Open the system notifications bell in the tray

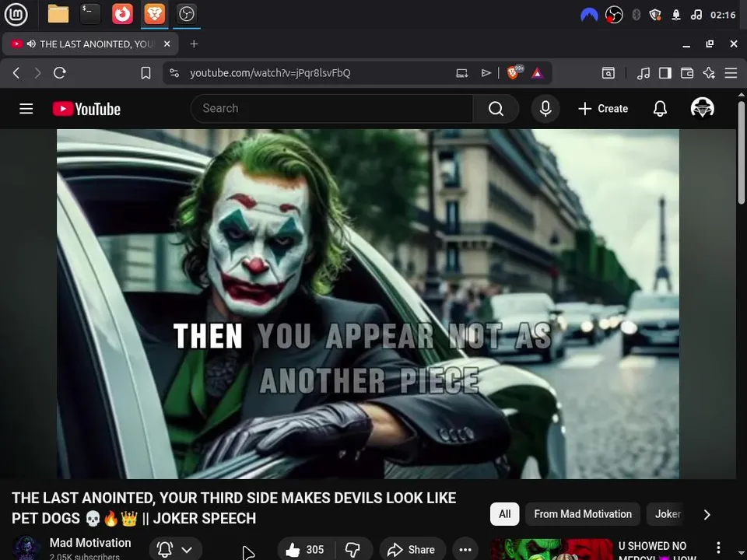pos(676,15)
